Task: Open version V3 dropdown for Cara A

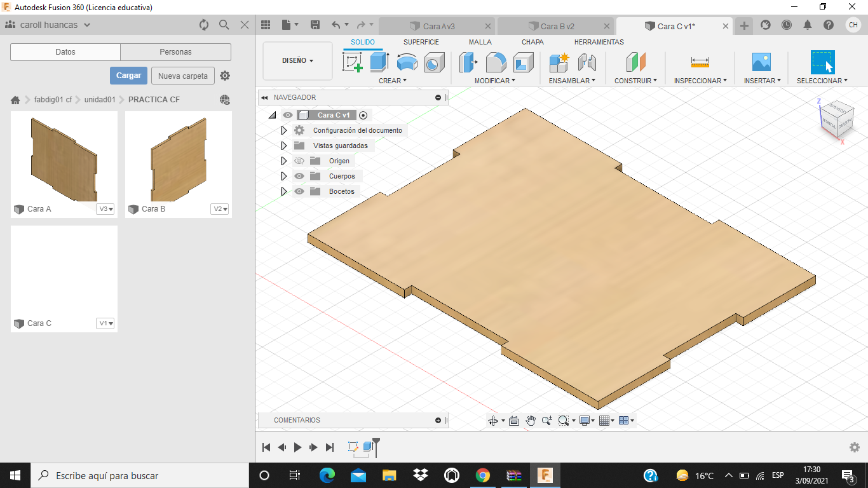Action: pyautogui.click(x=105, y=209)
